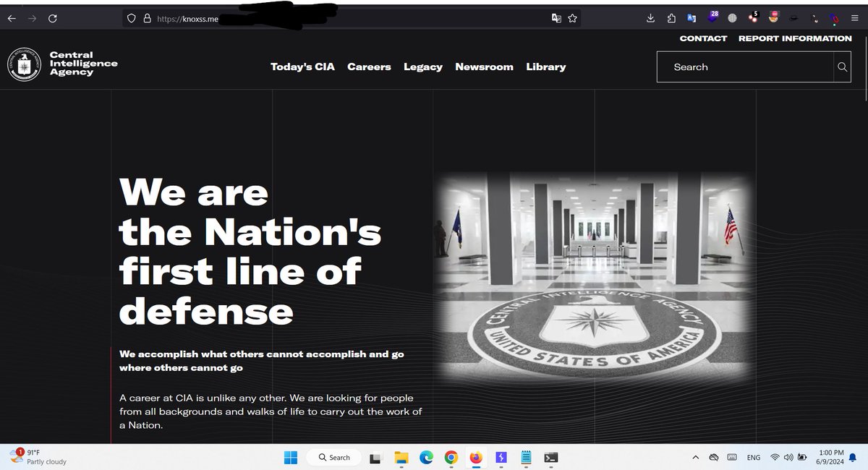Image resolution: width=868 pixels, height=470 pixels.
Task: Click the blue translator extension icon in toolbar
Action: click(x=692, y=19)
